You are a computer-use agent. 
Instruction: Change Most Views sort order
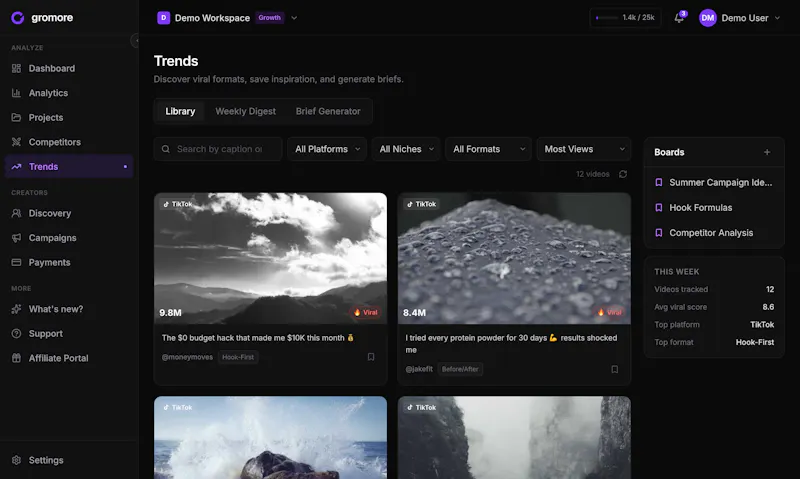point(584,149)
